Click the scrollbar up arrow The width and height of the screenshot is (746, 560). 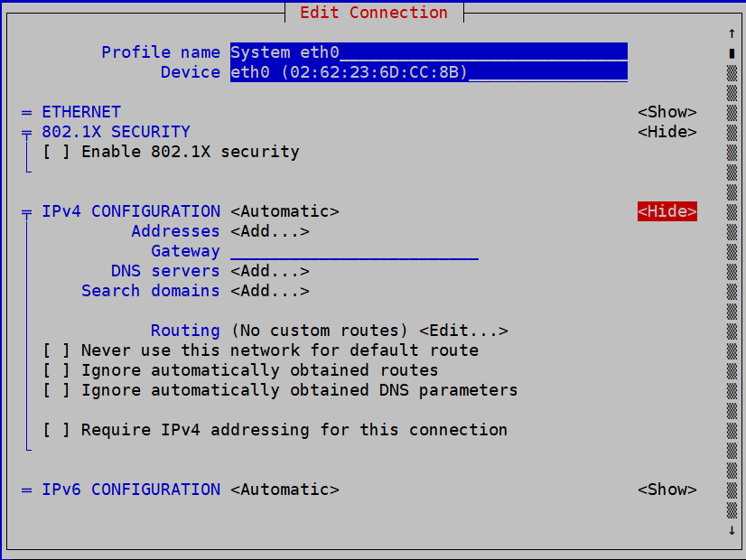[732, 33]
